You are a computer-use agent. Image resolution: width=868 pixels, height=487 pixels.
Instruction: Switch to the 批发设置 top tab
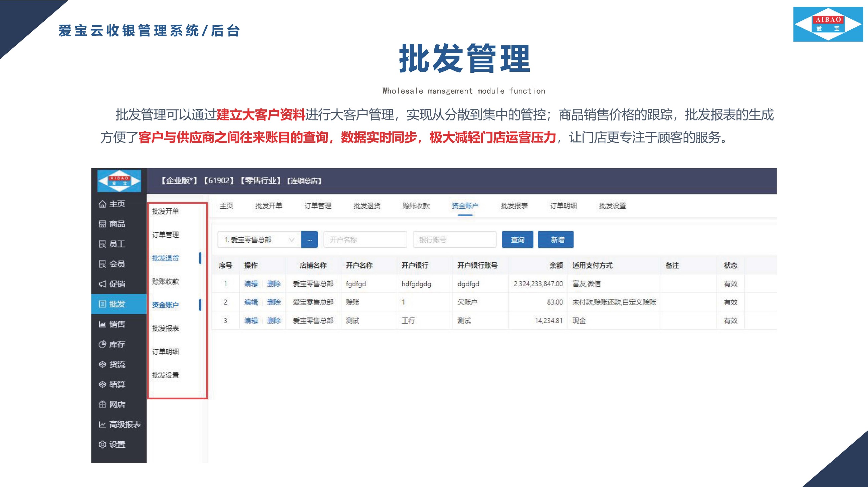point(613,205)
